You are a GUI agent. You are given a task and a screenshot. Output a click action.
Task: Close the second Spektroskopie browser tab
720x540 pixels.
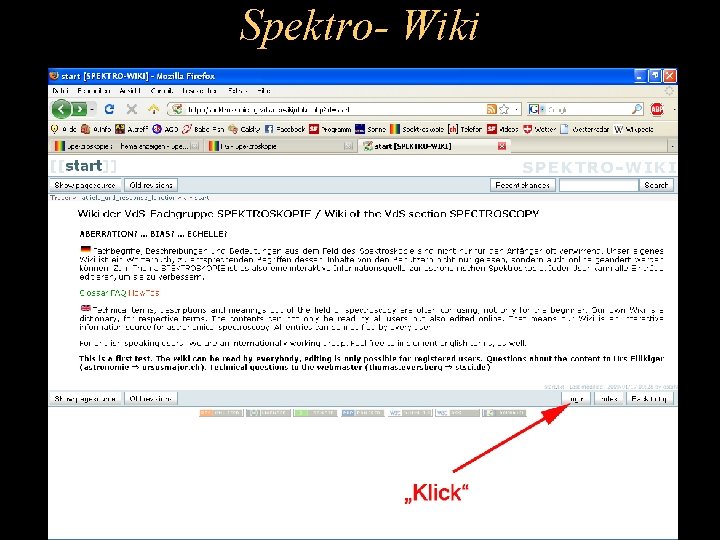349,146
